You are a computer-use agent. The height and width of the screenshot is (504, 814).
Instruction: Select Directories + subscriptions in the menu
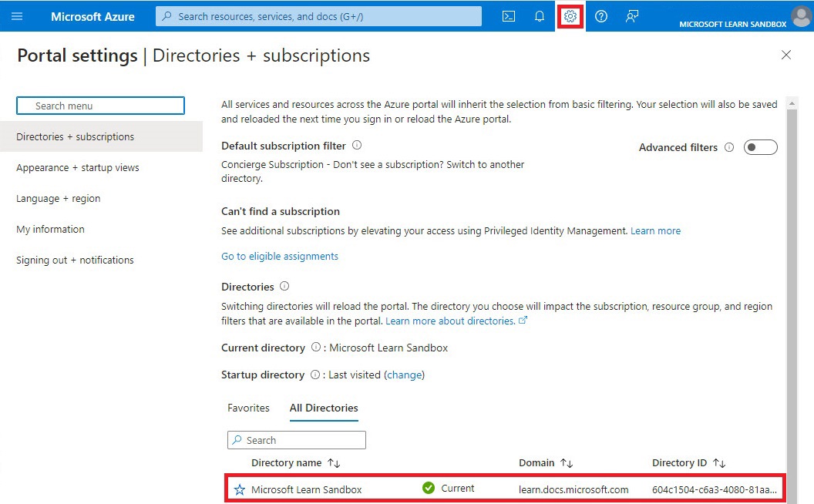101,136
